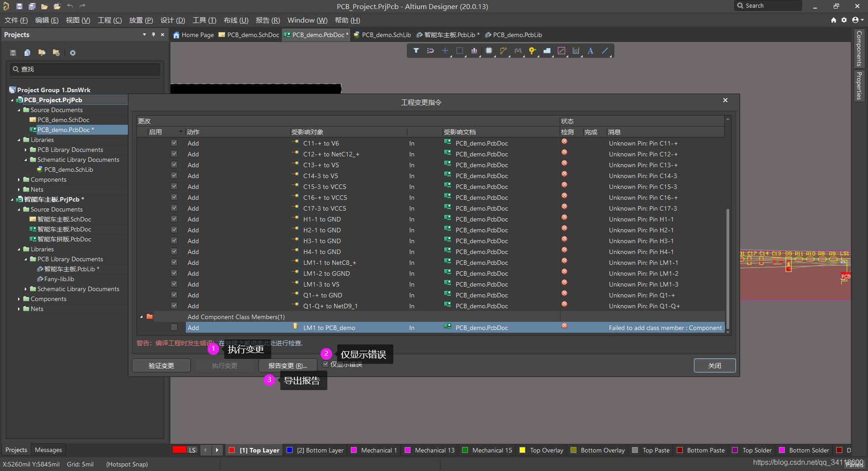Click the pink-framed keepout track icon
The width and height of the screenshot is (868, 471).
click(561, 51)
